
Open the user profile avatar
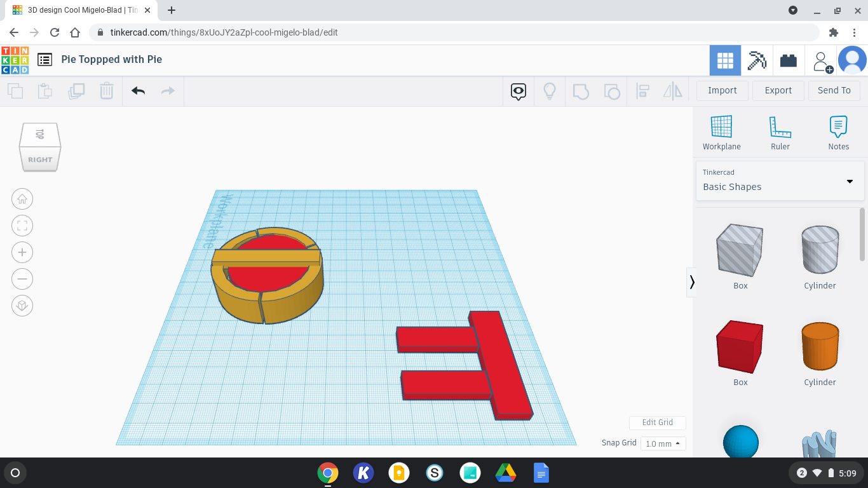[x=852, y=60]
